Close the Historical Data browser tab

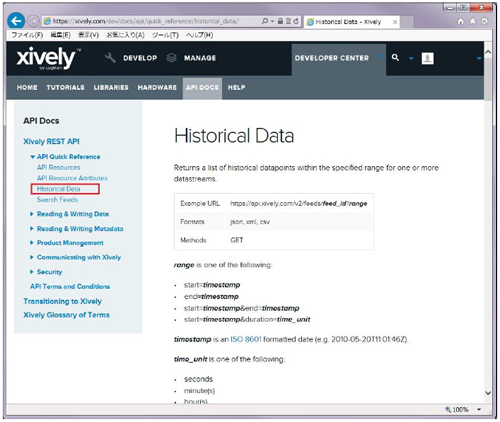tap(395, 22)
